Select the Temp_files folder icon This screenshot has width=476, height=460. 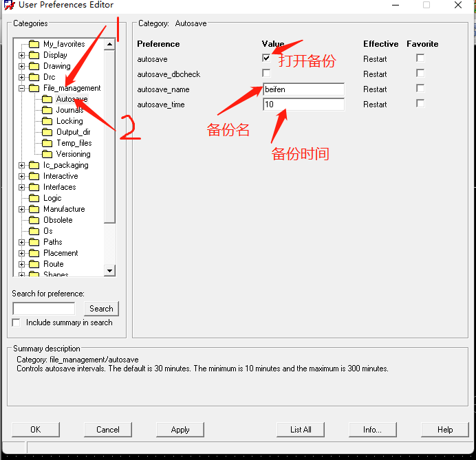click(47, 143)
